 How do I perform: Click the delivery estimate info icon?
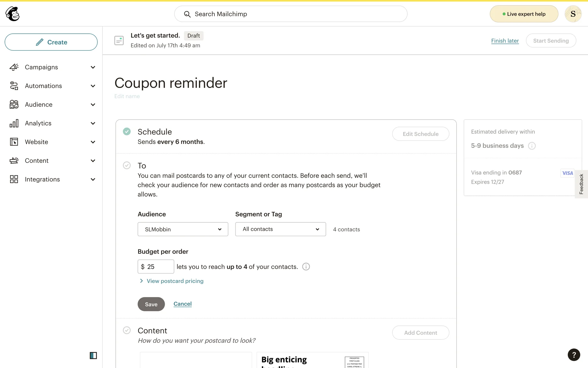tap(532, 146)
